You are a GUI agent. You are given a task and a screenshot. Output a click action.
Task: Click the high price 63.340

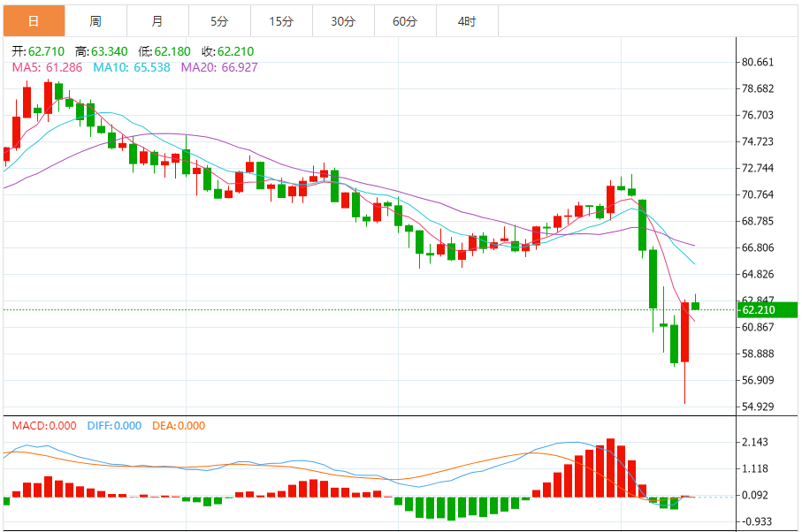coord(109,51)
